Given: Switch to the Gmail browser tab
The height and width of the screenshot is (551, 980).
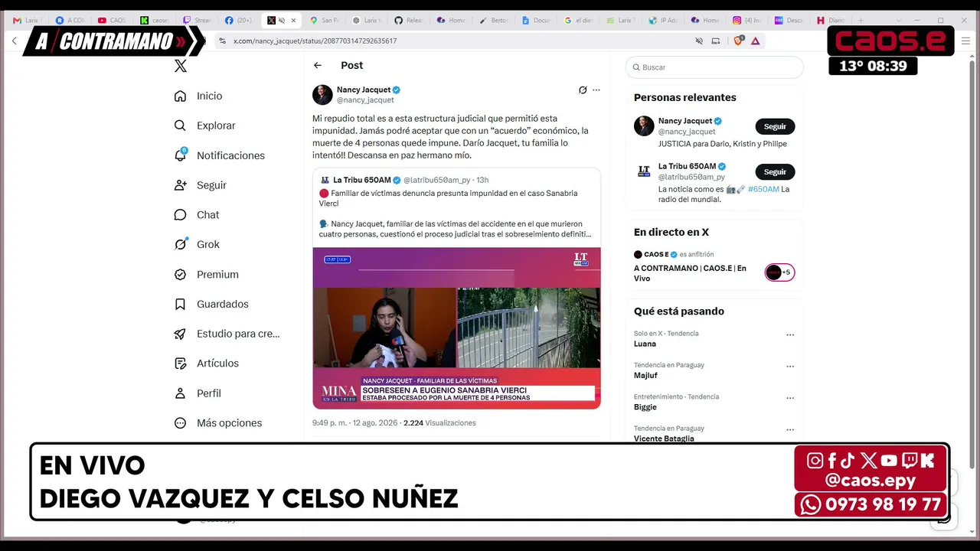Looking at the screenshot, I should click(27, 21).
